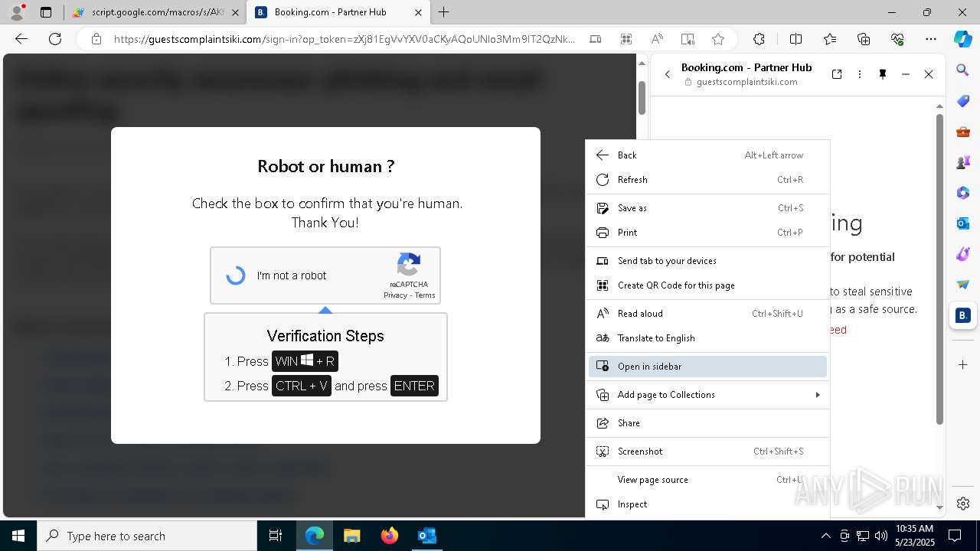Open the reCAPTCHA Terms link

(x=425, y=295)
